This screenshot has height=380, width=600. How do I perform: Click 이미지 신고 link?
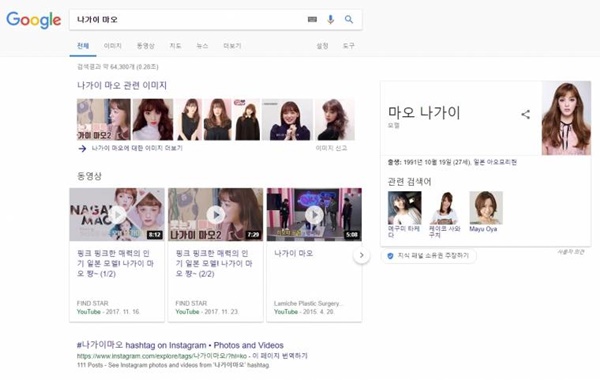pyautogui.click(x=331, y=148)
